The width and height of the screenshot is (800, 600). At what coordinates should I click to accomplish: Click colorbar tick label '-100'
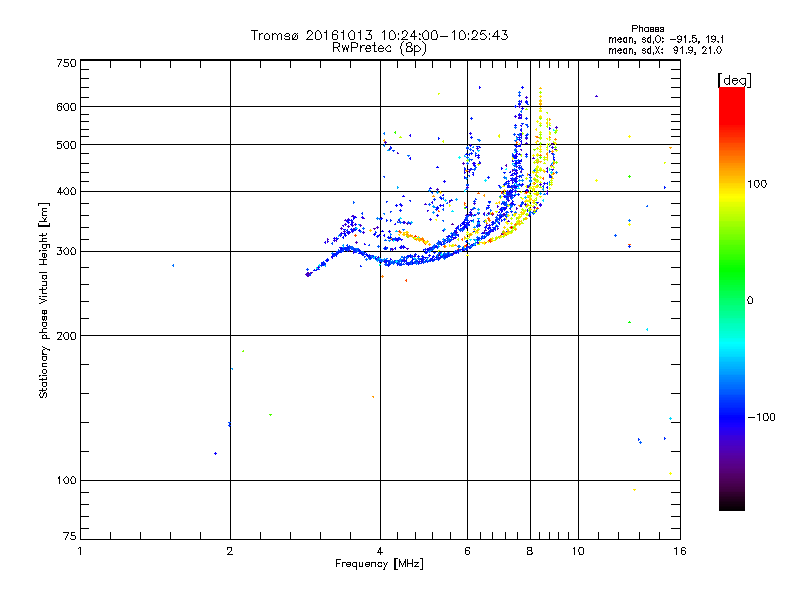coord(761,417)
